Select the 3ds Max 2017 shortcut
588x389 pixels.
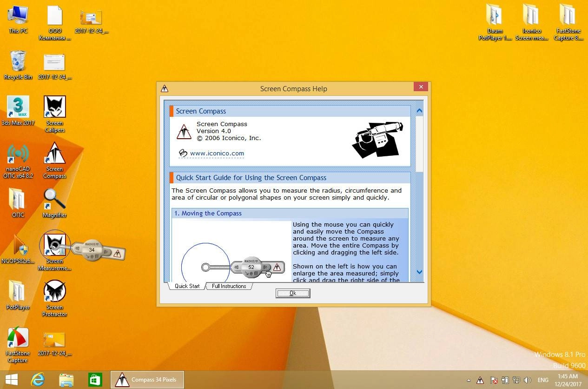(x=18, y=111)
